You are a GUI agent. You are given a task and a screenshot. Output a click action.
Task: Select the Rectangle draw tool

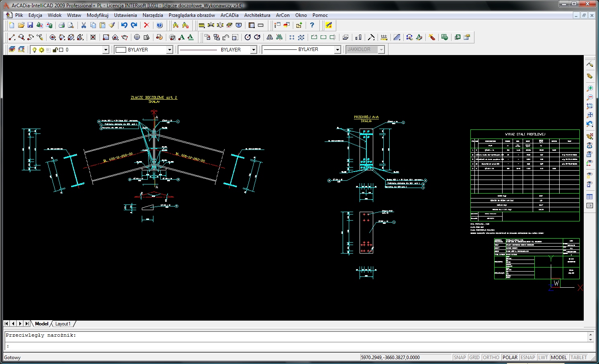click(x=106, y=37)
